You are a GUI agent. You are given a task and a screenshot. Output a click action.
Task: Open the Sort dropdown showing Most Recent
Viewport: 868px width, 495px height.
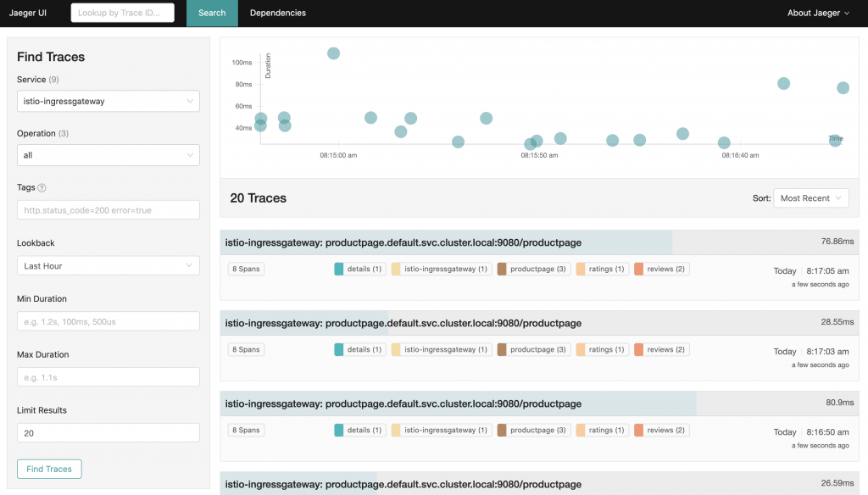pos(811,198)
